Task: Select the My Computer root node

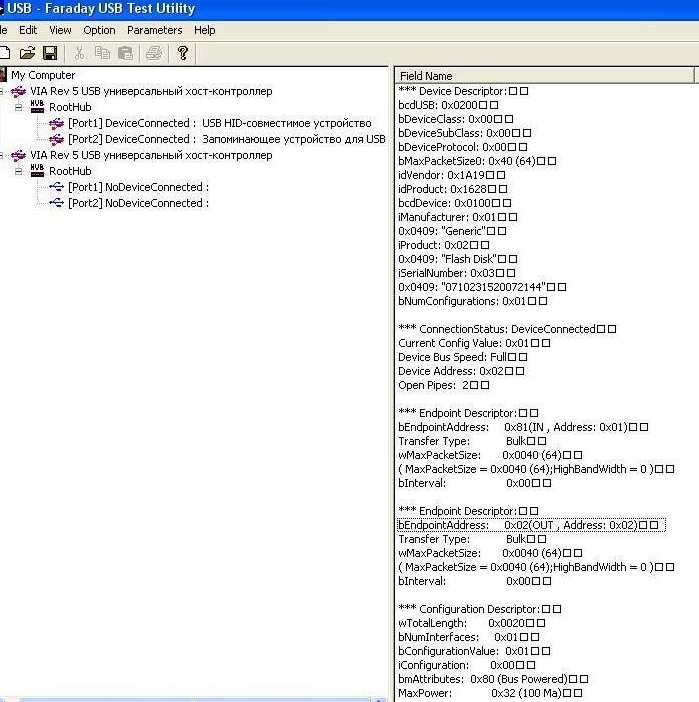Action: click(x=43, y=75)
